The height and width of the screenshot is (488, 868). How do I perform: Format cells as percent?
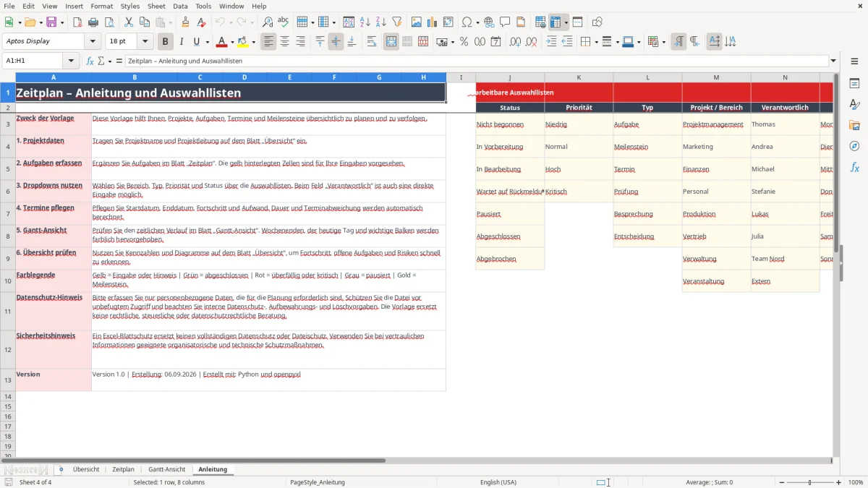click(x=464, y=42)
